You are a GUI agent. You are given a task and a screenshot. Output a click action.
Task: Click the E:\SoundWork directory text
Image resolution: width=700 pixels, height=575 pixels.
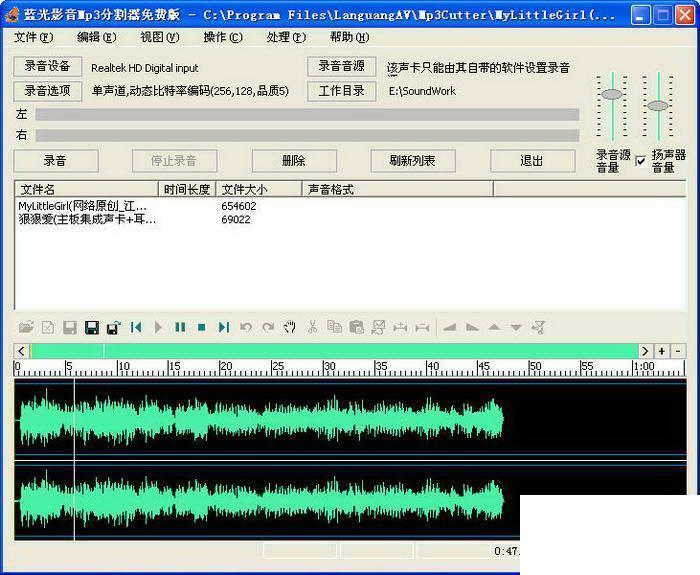pyautogui.click(x=422, y=91)
